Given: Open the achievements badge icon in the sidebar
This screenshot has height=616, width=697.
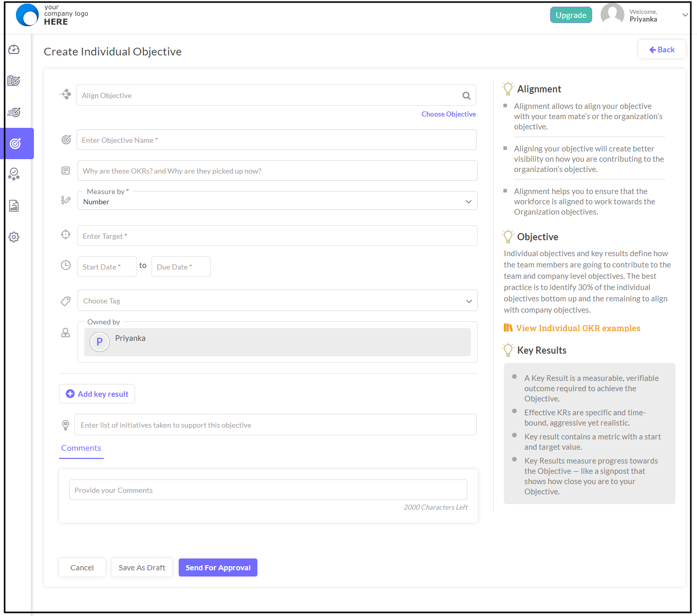Looking at the screenshot, I should (x=13, y=174).
